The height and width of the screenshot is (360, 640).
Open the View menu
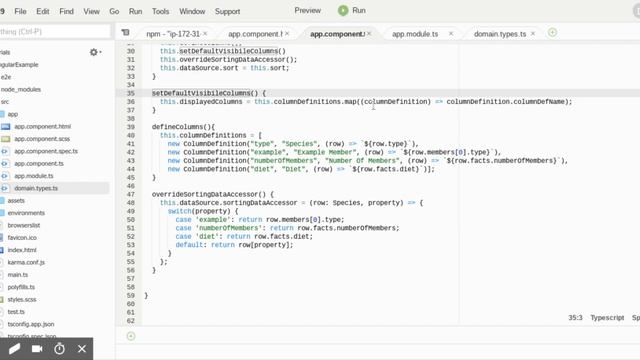pos(91,11)
